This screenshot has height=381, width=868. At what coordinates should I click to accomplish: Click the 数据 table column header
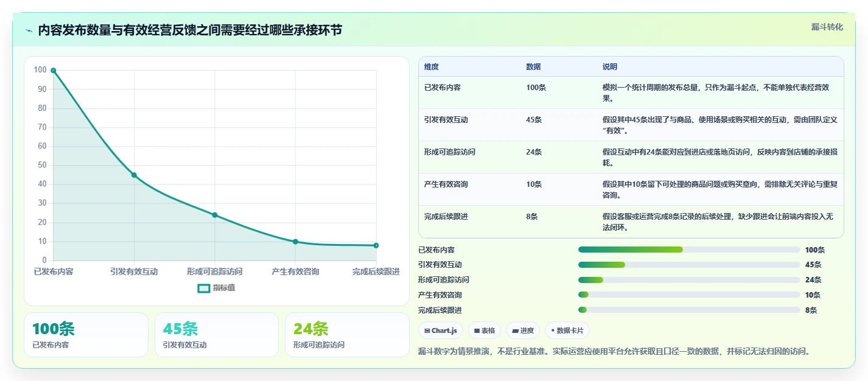[x=533, y=67]
